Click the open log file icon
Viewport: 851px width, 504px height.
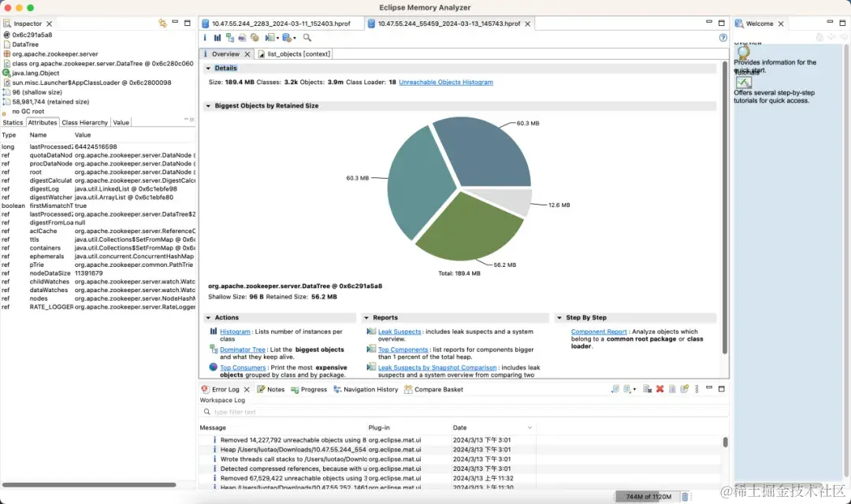(x=672, y=389)
